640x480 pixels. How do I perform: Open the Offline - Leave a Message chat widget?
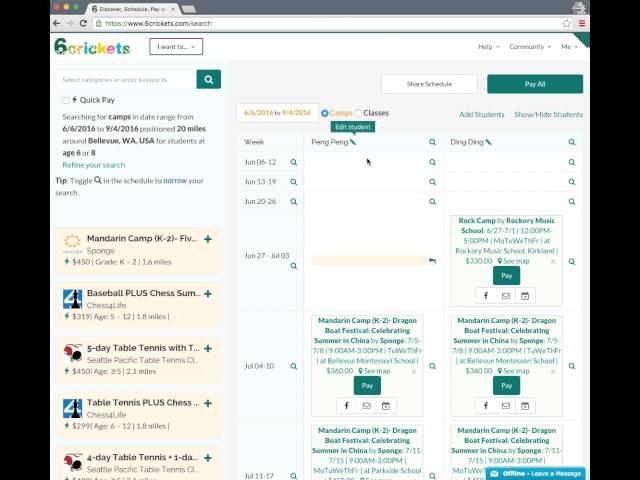tap(536, 473)
